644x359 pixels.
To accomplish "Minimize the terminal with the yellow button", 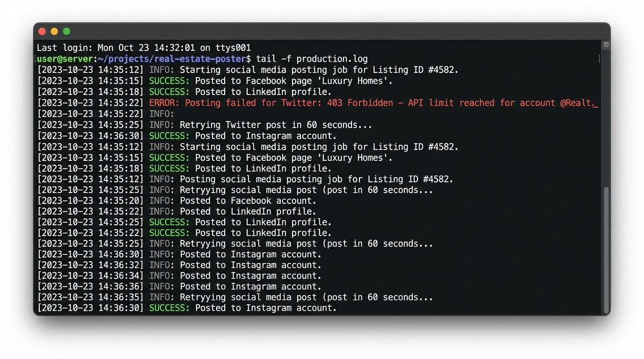I will coord(54,31).
